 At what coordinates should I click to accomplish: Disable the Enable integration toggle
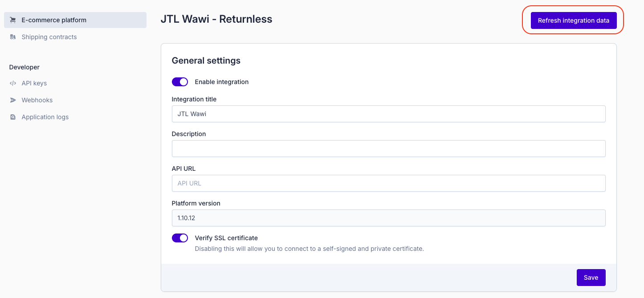point(180,82)
